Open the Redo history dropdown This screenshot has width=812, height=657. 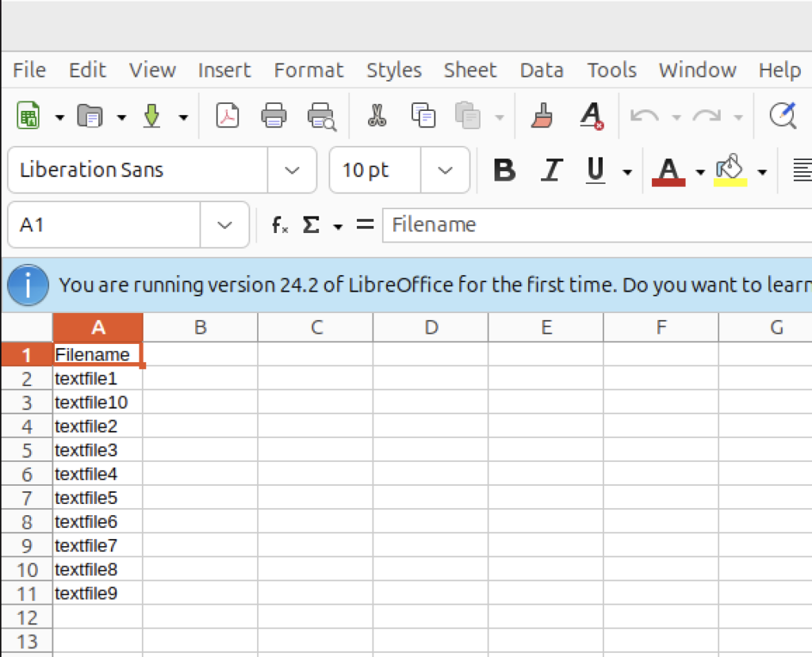click(738, 117)
